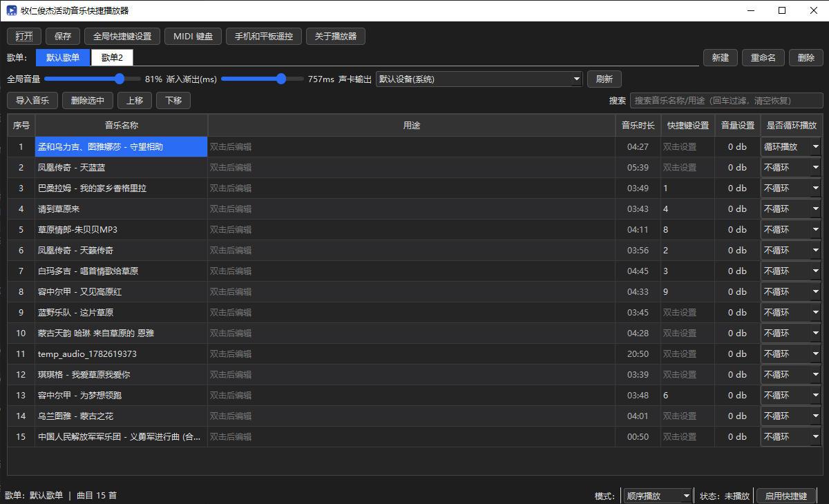Image resolution: width=829 pixels, height=504 pixels.
Task: Click the 上移 button
Action: click(135, 100)
